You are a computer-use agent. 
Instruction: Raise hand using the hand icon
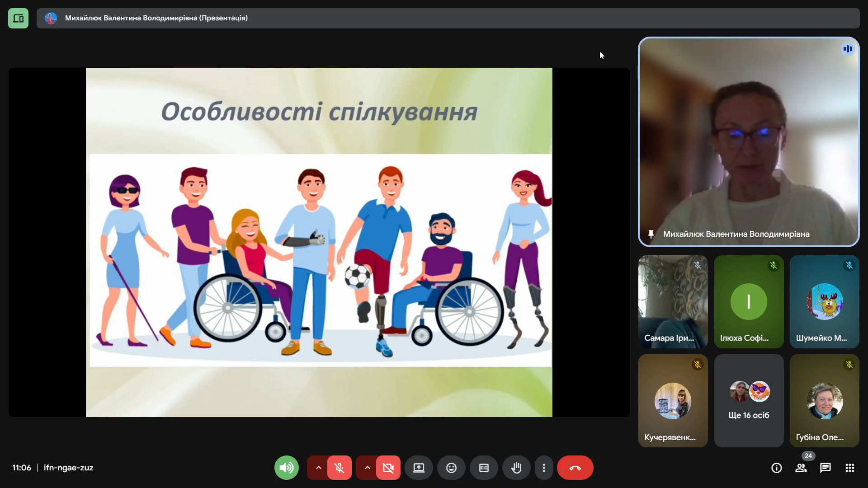coord(516,468)
